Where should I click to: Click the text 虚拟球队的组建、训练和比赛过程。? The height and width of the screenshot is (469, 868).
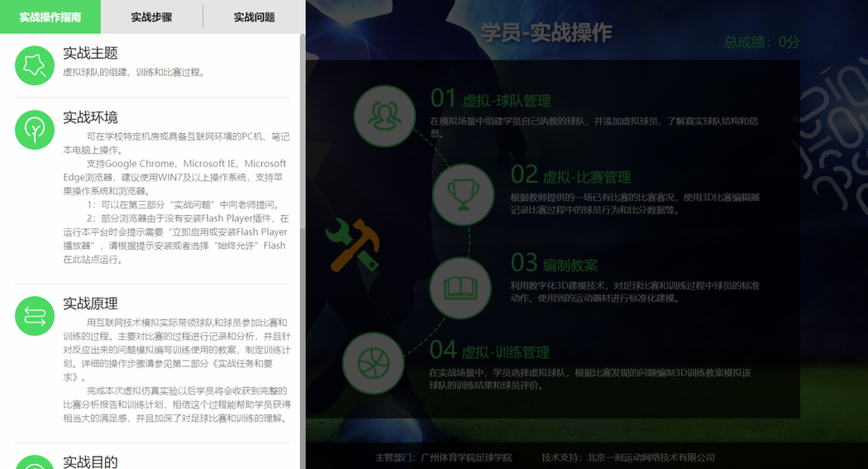pyautogui.click(x=135, y=72)
